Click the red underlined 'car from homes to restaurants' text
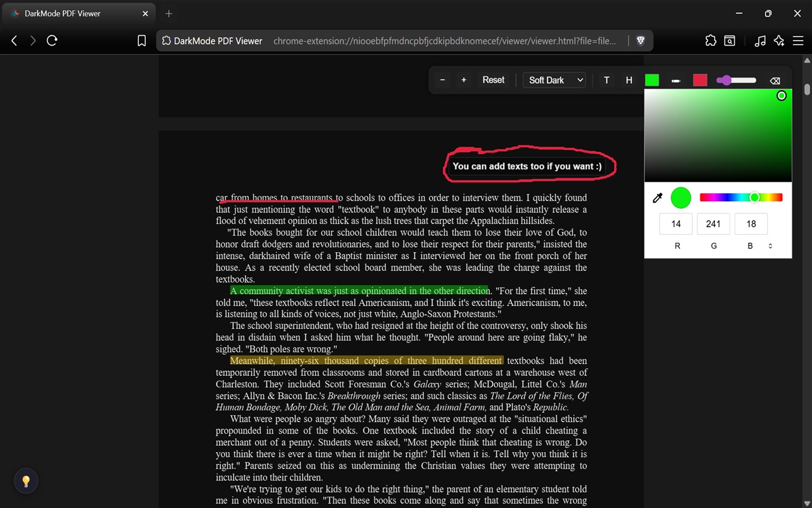The image size is (812, 508). coord(279,197)
